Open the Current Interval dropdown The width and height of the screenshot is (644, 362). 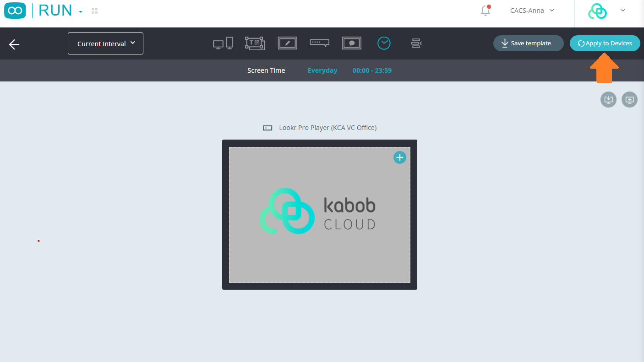[x=105, y=43]
